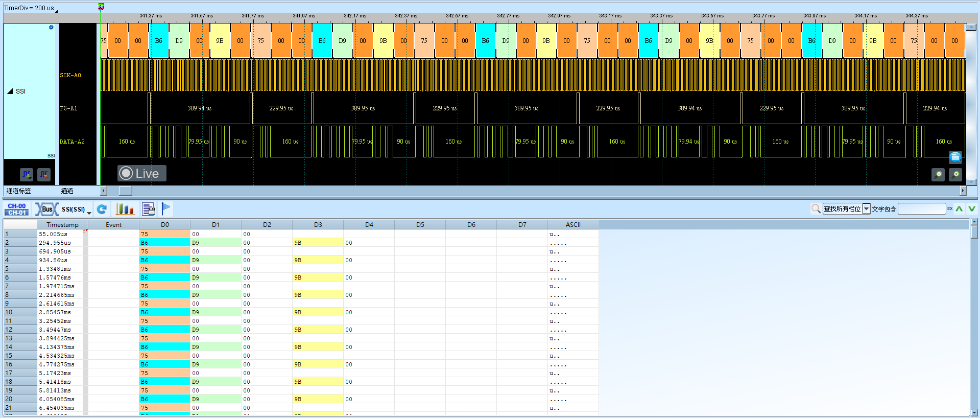This screenshot has width=980, height=418.
Task: Click the first 160 us DATA-A2 pulse
Action: click(127, 142)
